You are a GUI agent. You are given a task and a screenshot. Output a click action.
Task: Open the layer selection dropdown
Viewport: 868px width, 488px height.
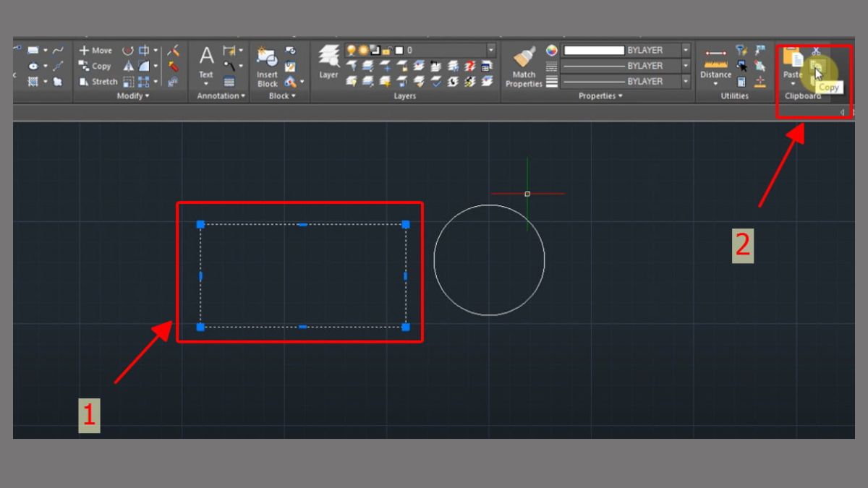pyautogui.click(x=491, y=50)
